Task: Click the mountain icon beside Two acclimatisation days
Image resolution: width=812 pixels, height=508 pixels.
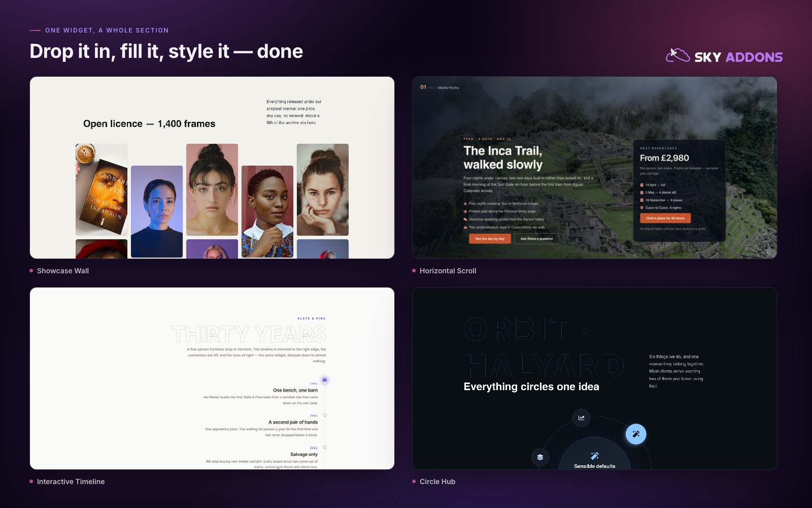Action: pos(465,227)
